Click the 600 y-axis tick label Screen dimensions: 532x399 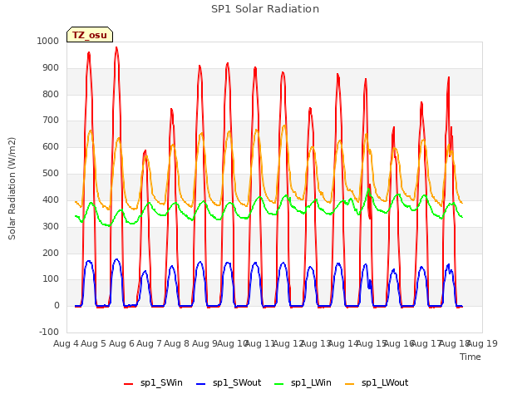51,147
